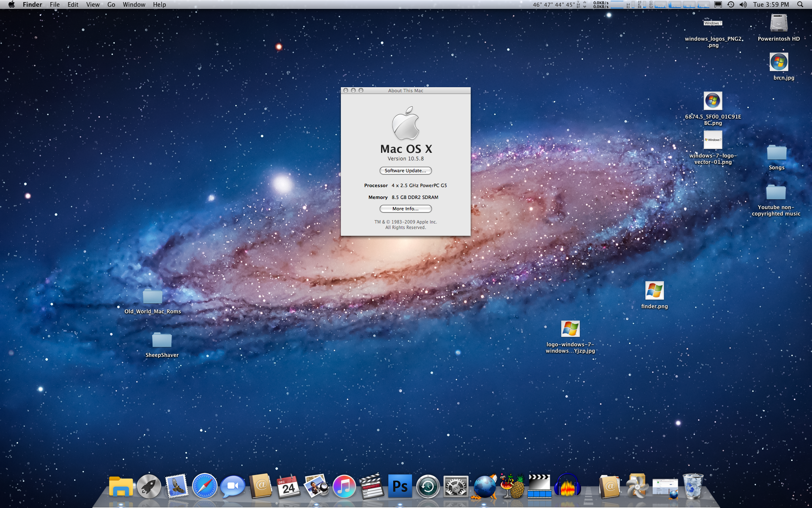Launch Safari compass icon in Dock

[x=205, y=486]
